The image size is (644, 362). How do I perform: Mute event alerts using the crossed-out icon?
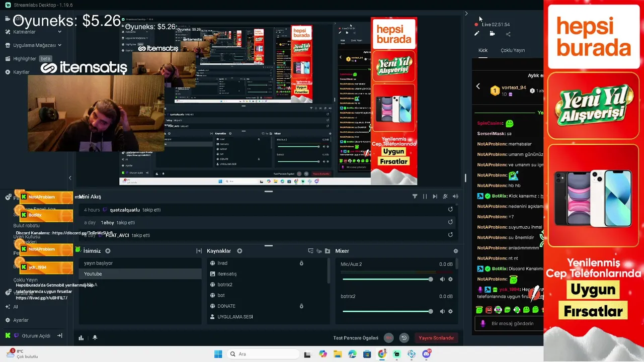[445, 197]
